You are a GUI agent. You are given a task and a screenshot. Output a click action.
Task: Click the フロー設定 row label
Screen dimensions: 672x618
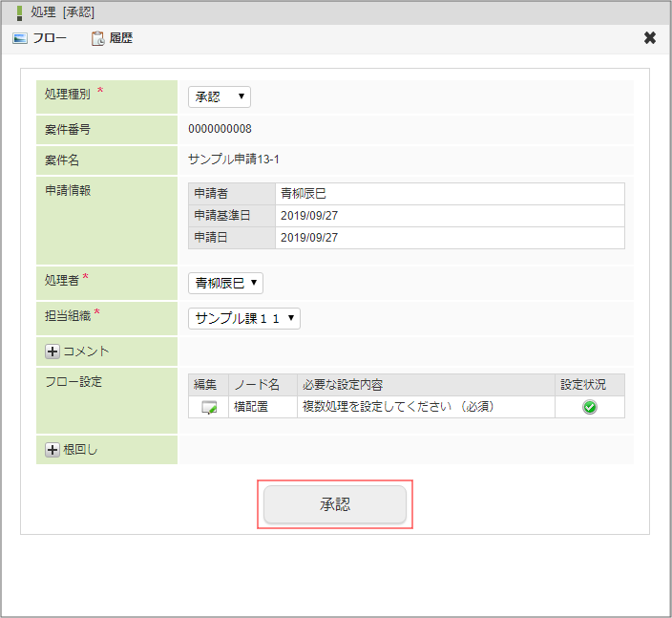73,382
